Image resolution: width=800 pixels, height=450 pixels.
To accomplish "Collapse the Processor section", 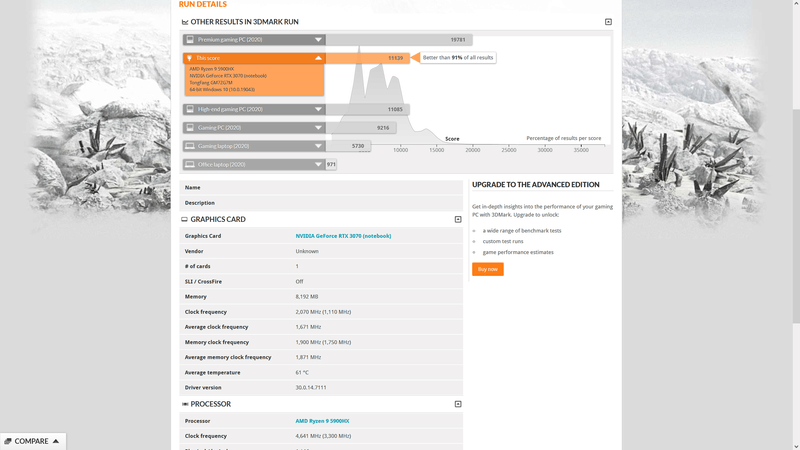I will tap(458, 404).
